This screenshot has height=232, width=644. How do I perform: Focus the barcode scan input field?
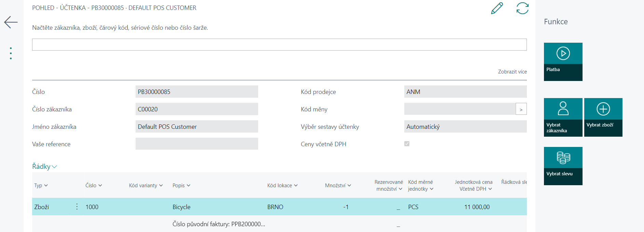click(279, 45)
